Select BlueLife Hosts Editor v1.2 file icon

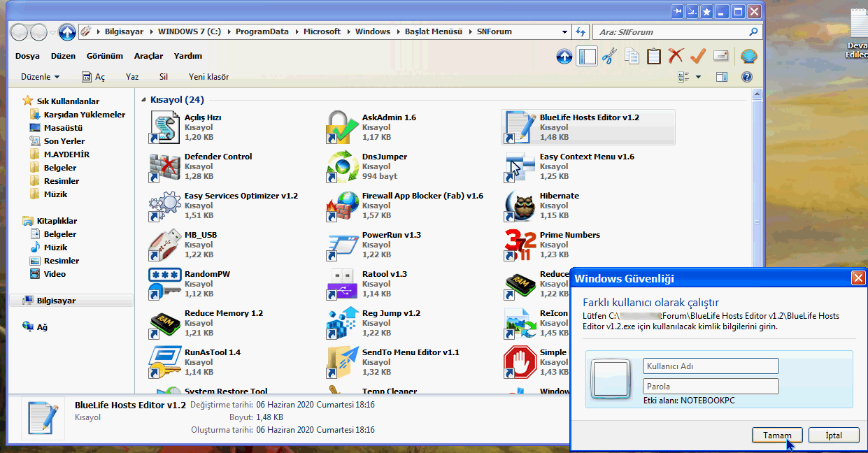coord(520,128)
